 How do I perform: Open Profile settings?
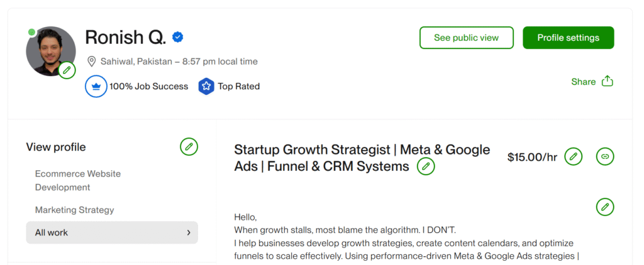pyautogui.click(x=568, y=38)
